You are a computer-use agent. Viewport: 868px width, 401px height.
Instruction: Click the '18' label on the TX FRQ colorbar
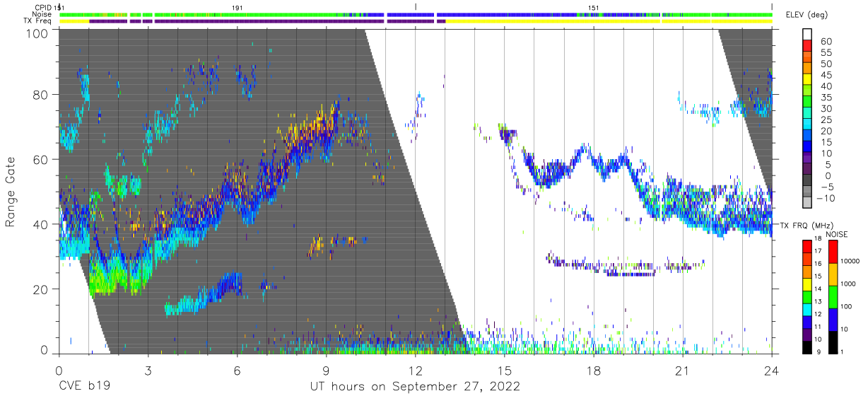coord(818,239)
